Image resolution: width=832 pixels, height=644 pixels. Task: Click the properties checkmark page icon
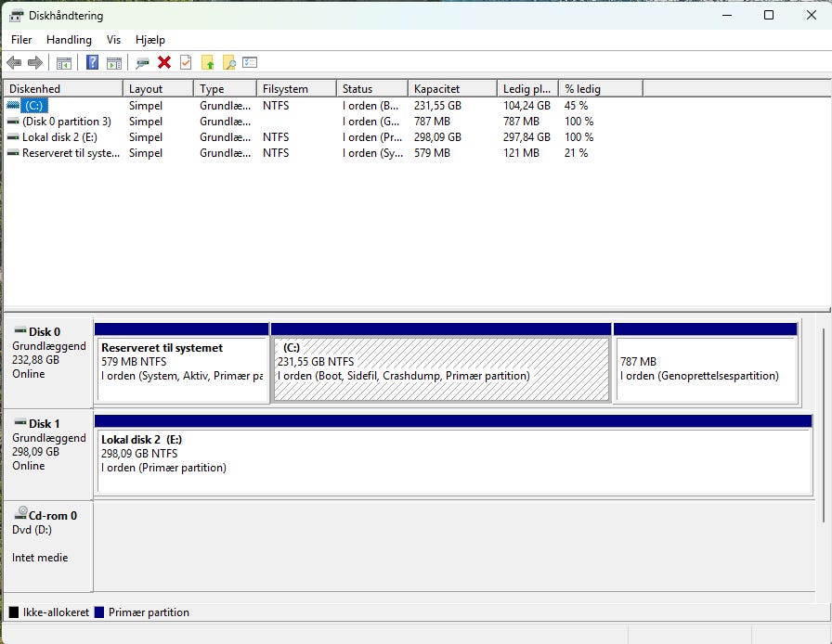(x=186, y=62)
